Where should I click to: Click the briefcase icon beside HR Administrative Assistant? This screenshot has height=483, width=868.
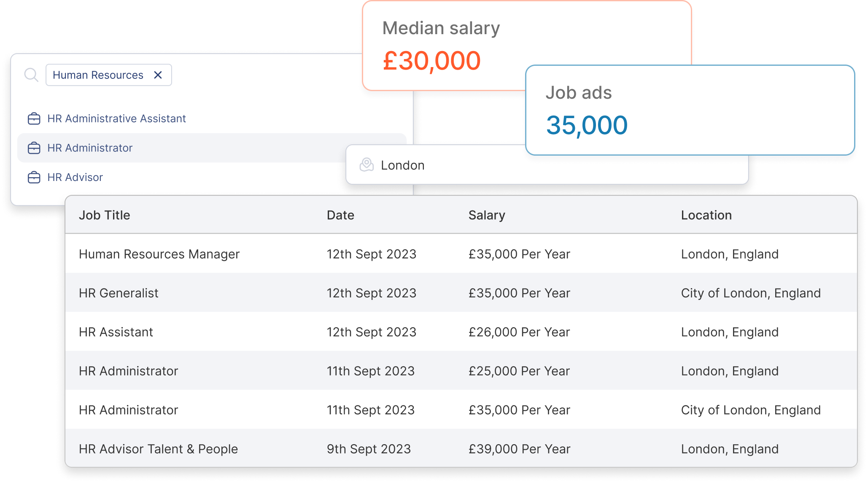point(34,119)
